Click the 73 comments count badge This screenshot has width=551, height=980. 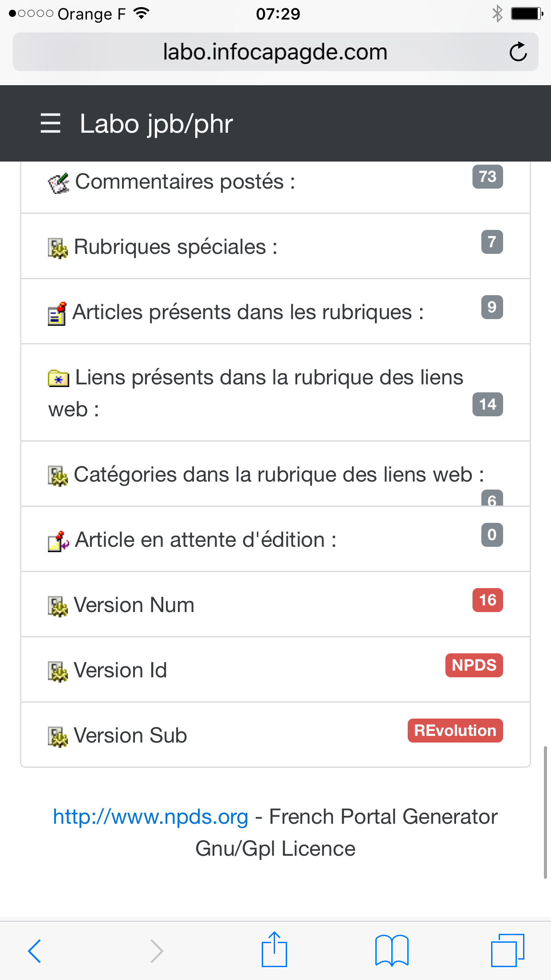point(488,177)
